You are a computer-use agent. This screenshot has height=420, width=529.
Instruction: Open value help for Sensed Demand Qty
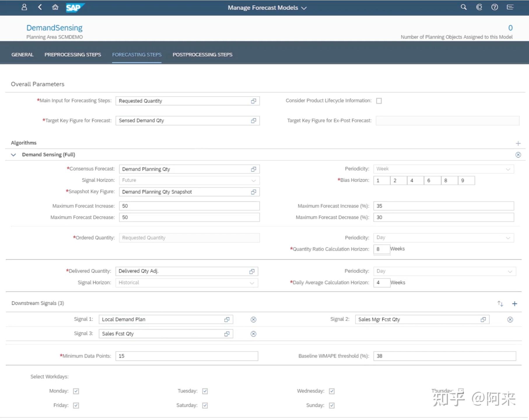[x=253, y=120]
